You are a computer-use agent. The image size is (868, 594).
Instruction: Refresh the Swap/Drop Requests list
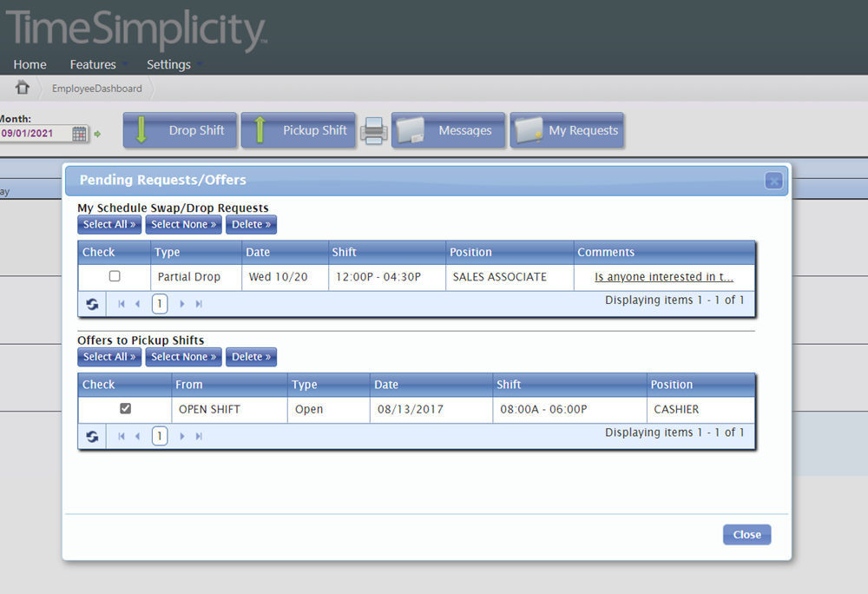[91, 304]
